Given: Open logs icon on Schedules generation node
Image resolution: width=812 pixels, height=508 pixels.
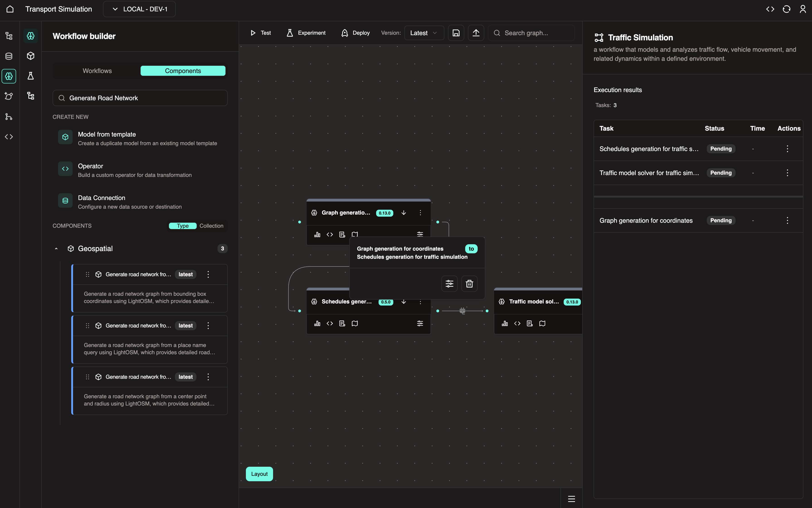Looking at the screenshot, I should 342,323.
